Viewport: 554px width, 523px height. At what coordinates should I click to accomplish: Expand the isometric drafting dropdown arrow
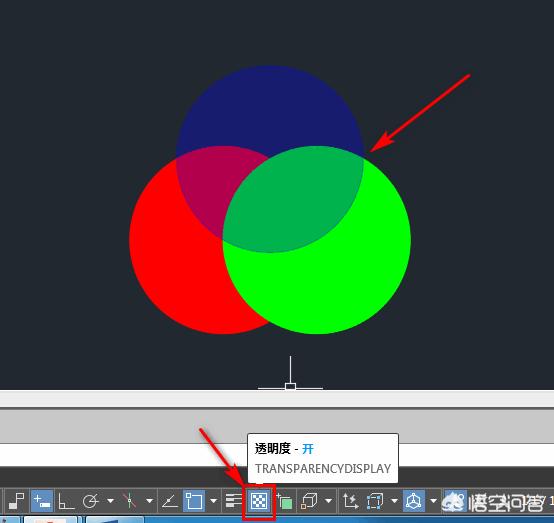pos(149,501)
